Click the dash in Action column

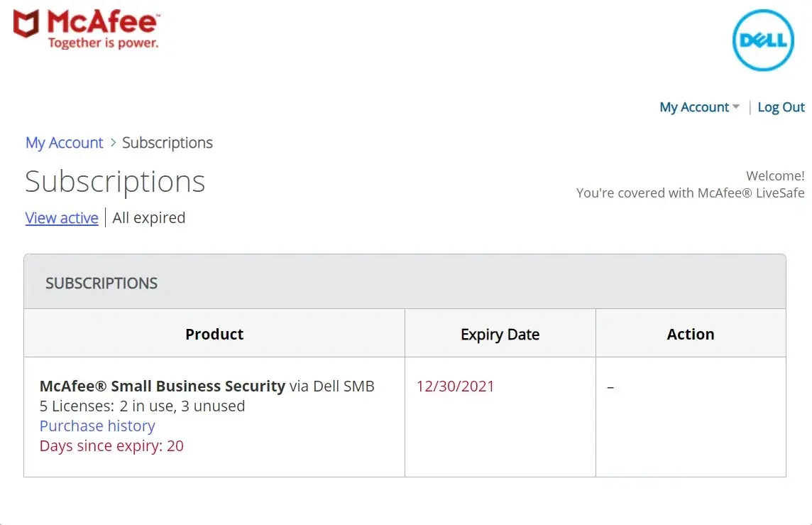pos(610,388)
